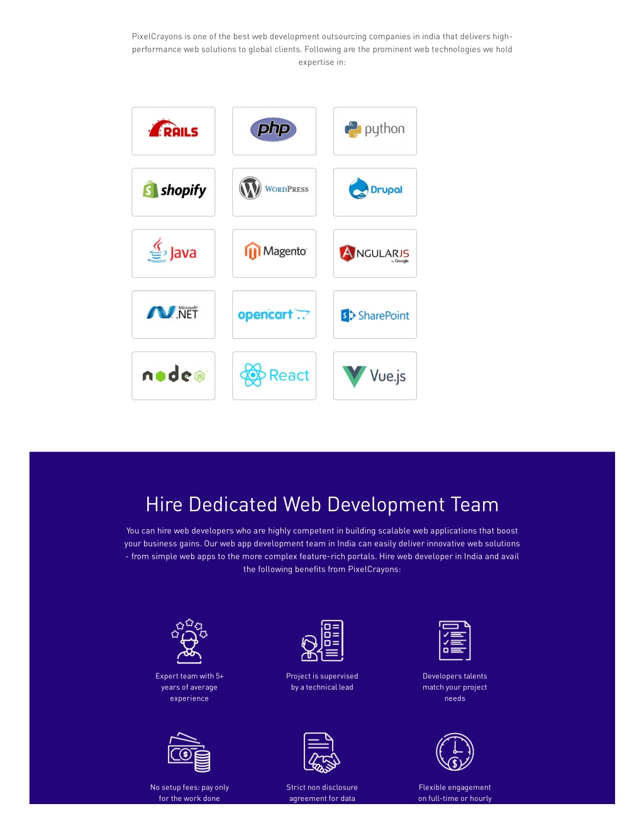Select the React logo card
644x833 pixels.
(x=274, y=376)
